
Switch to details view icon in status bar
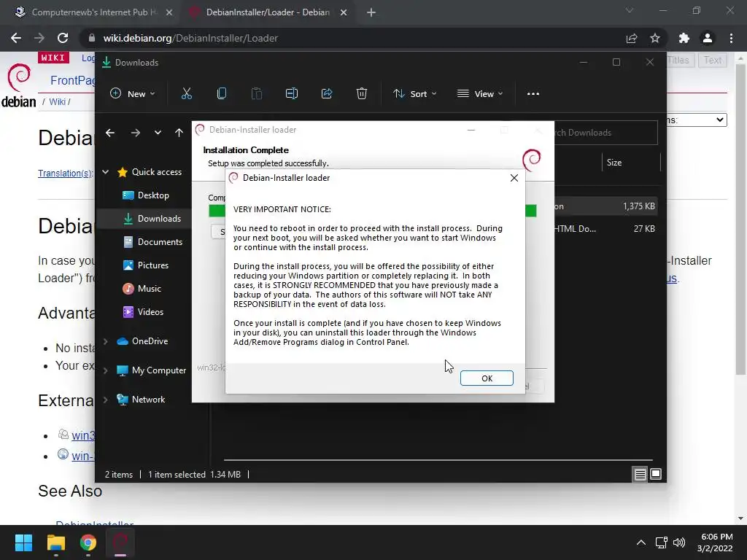(640, 474)
